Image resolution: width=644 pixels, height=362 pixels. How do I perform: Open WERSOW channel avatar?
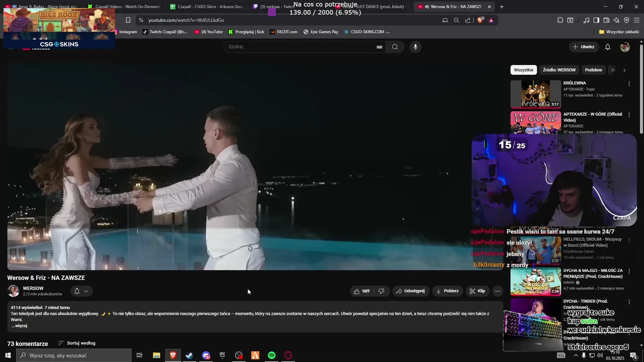[14, 291]
